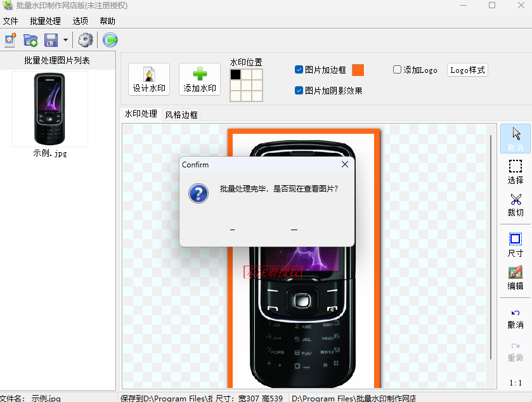Click the Logo样式 button

(467, 70)
